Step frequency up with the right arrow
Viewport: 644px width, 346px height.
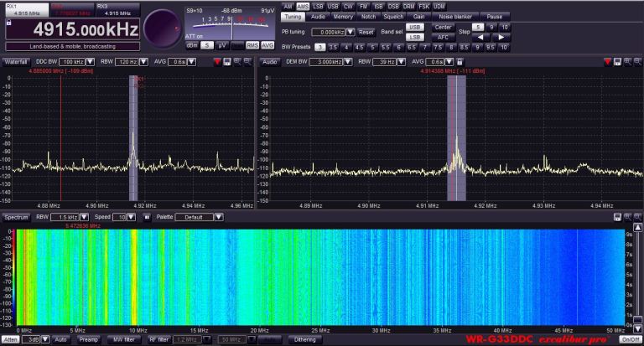[501, 38]
